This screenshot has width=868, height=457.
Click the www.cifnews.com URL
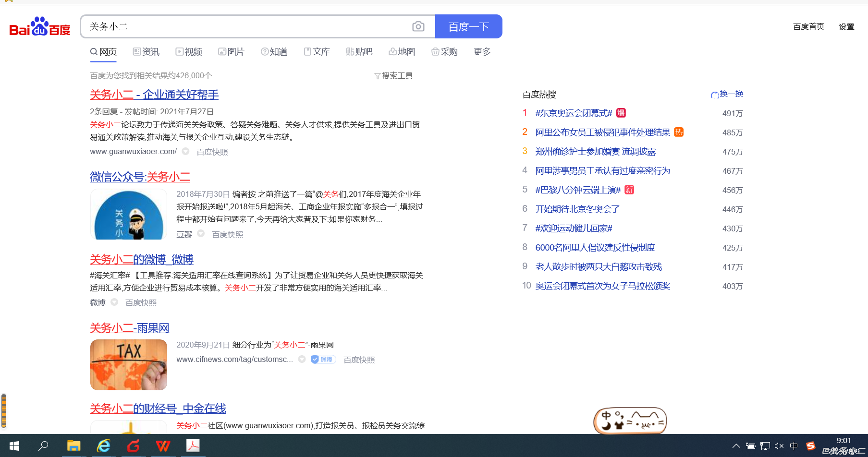pos(234,360)
